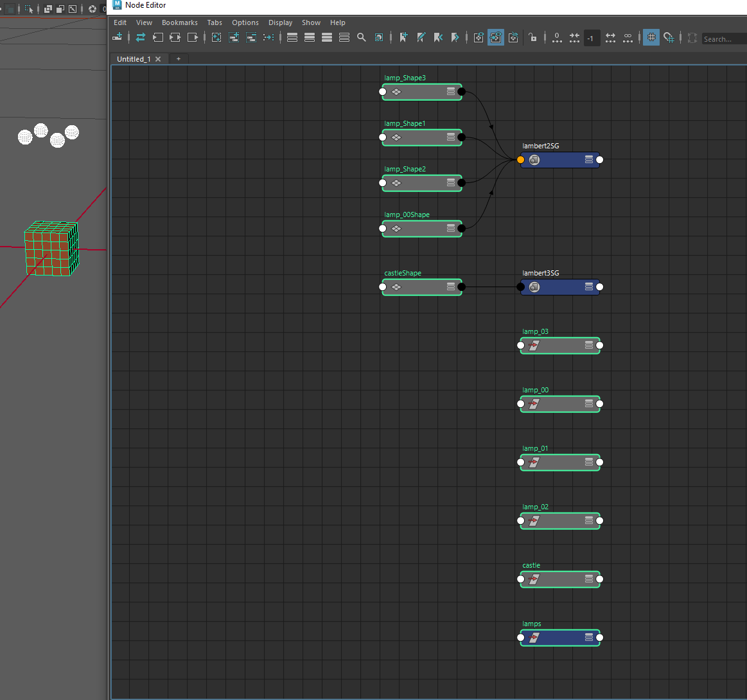
Task: Click the connection depth field showing -1
Action: click(591, 39)
